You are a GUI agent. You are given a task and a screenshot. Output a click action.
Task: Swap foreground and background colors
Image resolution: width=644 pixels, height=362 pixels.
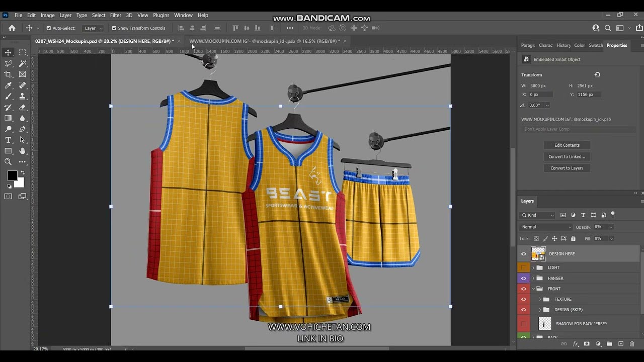(22, 172)
